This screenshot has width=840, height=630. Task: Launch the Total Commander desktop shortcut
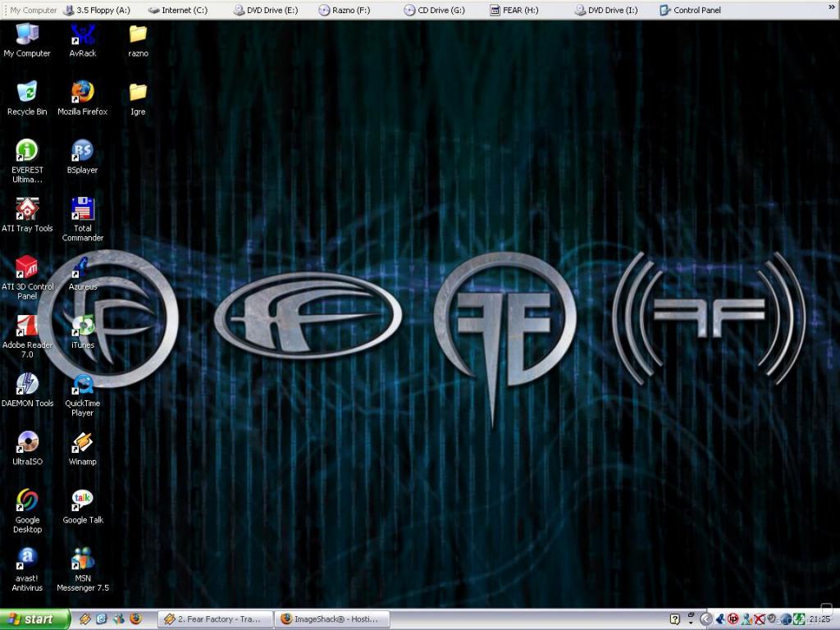point(83,220)
